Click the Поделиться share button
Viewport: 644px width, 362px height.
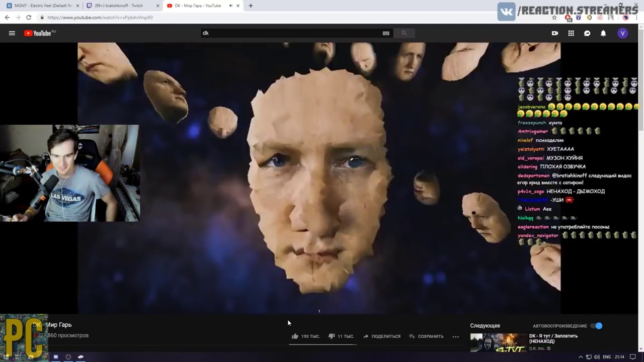382,336
